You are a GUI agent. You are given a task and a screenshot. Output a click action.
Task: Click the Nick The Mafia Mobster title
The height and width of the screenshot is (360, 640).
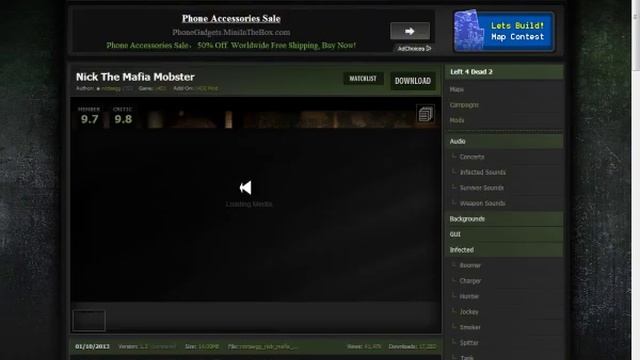point(135,77)
